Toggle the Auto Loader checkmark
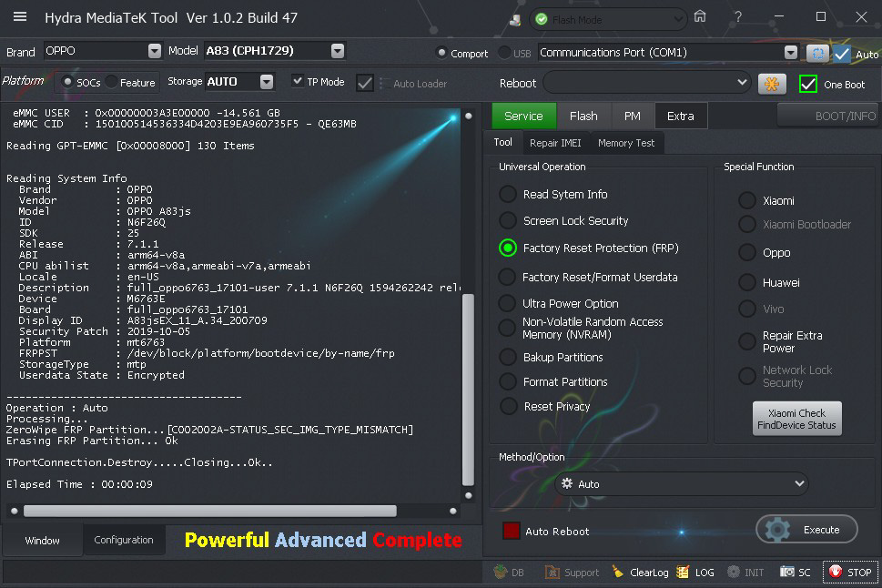Screen dimensions: 882x588 (364, 83)
